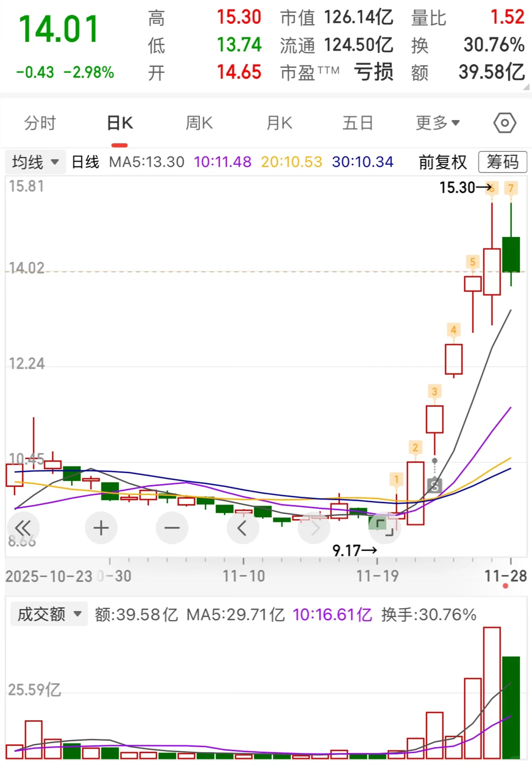
Task: Click the rewind-to-start « chart icon
Action: tap(24, 527)
